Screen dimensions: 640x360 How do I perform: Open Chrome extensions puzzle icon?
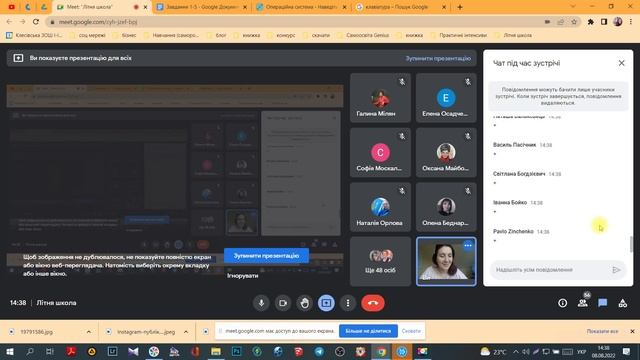(x=590, y=22)
